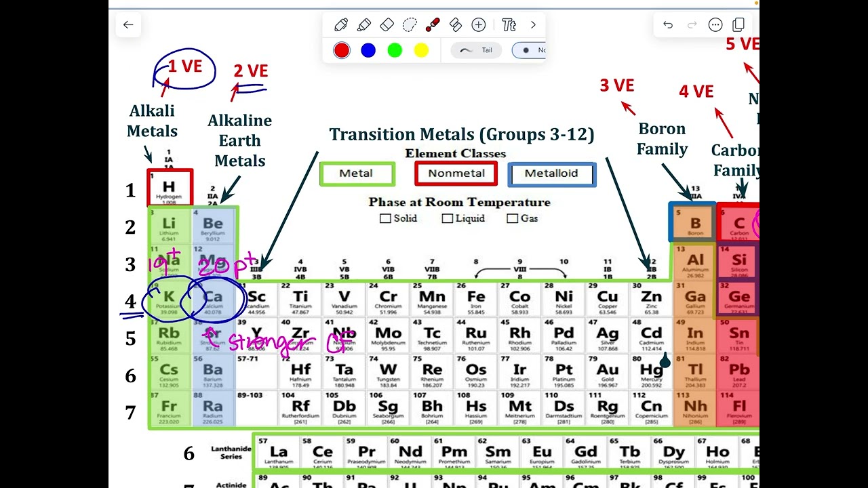Choose the blue color swatch
868x488 pixels.
[x=368, y=50]
